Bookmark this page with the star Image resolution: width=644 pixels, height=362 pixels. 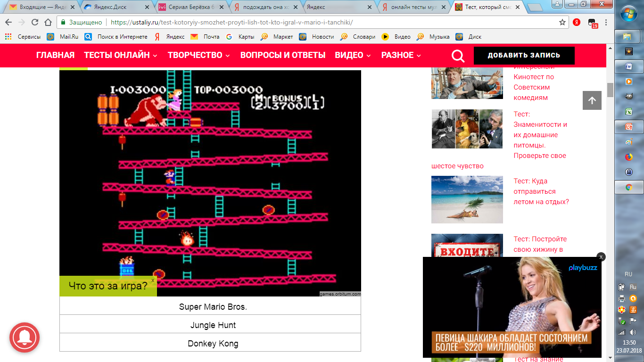562,22
